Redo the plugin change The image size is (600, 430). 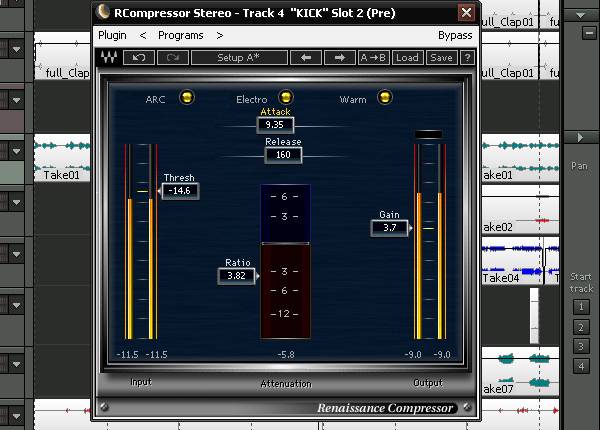[x=173, y=58]
